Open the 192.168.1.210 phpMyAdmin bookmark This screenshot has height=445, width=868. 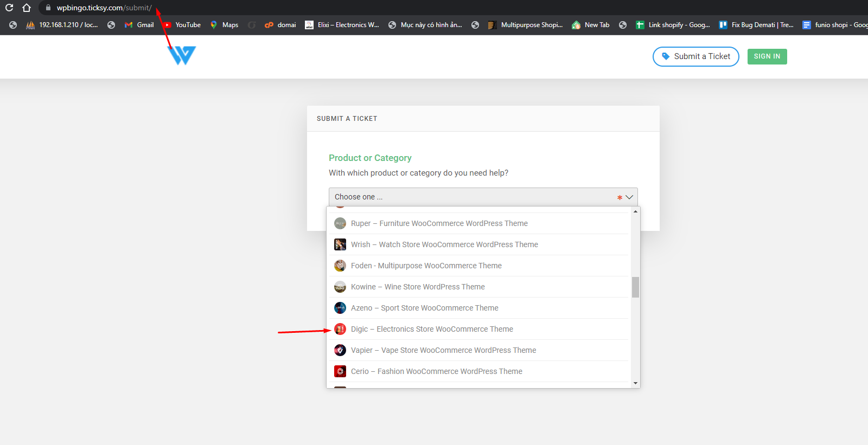(x=62, y=25)
